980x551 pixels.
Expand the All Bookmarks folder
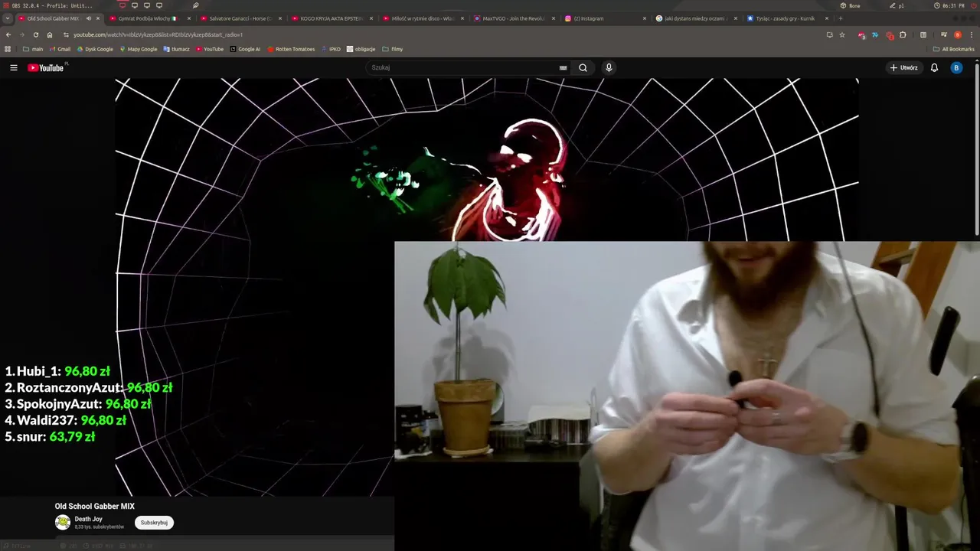(x=953, y=49)
